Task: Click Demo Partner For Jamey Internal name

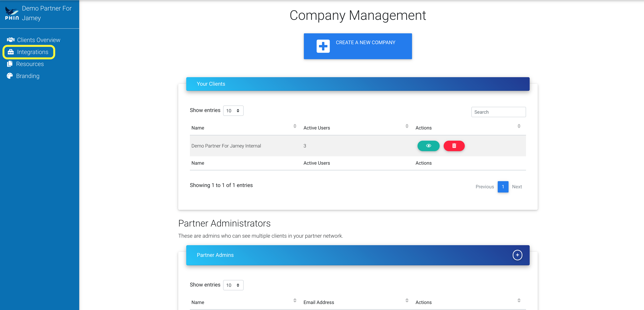Action: coord(226,146)
